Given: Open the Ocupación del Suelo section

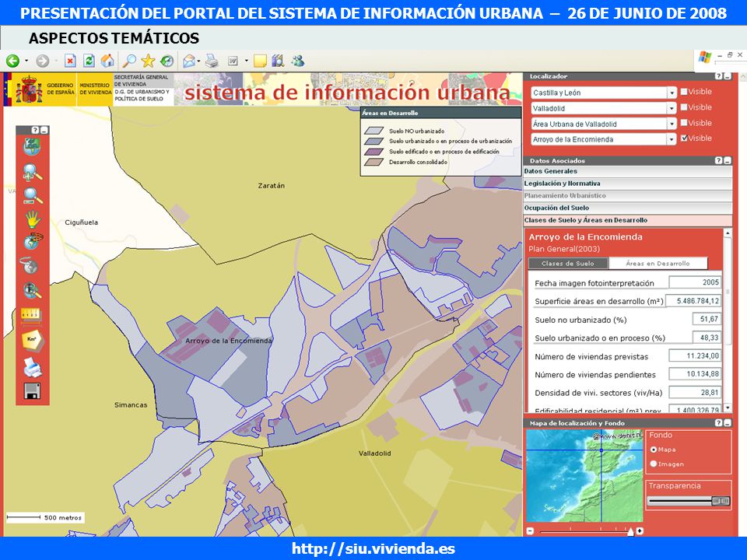Looking at the screenshot, I should coord(627,208).
